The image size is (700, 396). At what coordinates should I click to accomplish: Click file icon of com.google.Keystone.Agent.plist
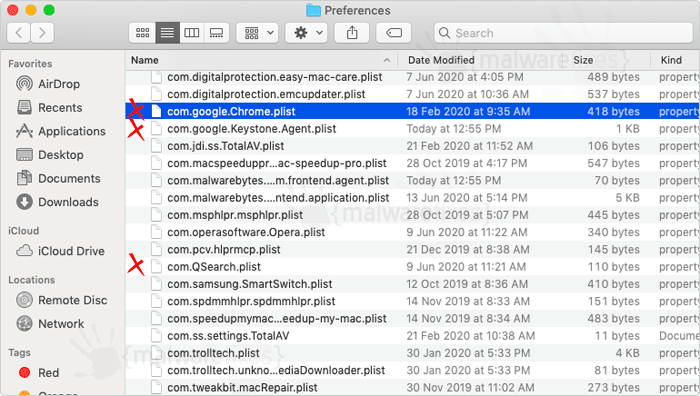coord(156,129)
